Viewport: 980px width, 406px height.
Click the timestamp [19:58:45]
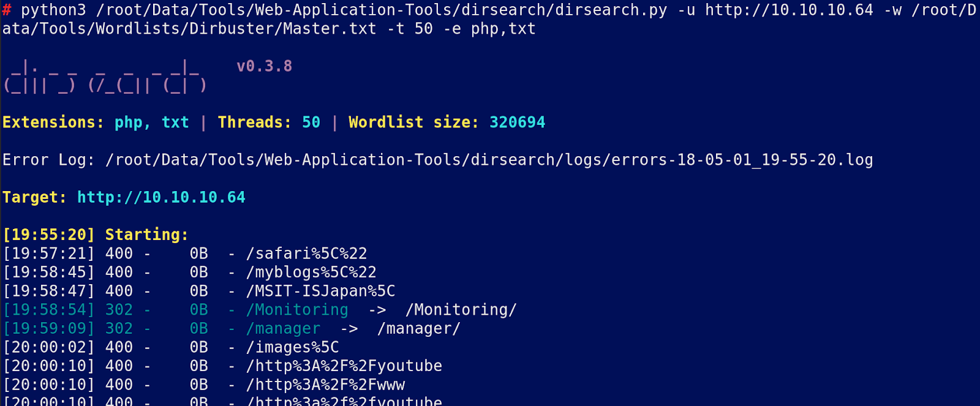coord(49,273)
